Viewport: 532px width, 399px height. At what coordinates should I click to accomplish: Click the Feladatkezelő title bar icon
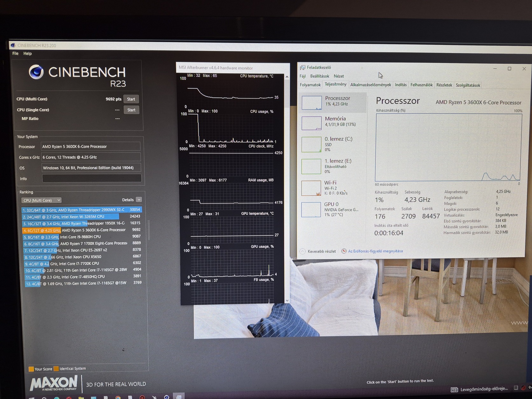point(303,67)
